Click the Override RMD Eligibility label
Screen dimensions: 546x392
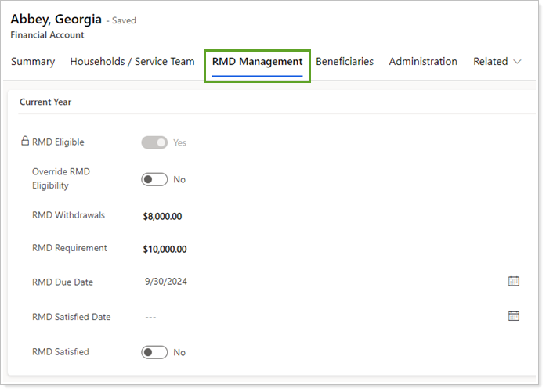click(60, 178)
